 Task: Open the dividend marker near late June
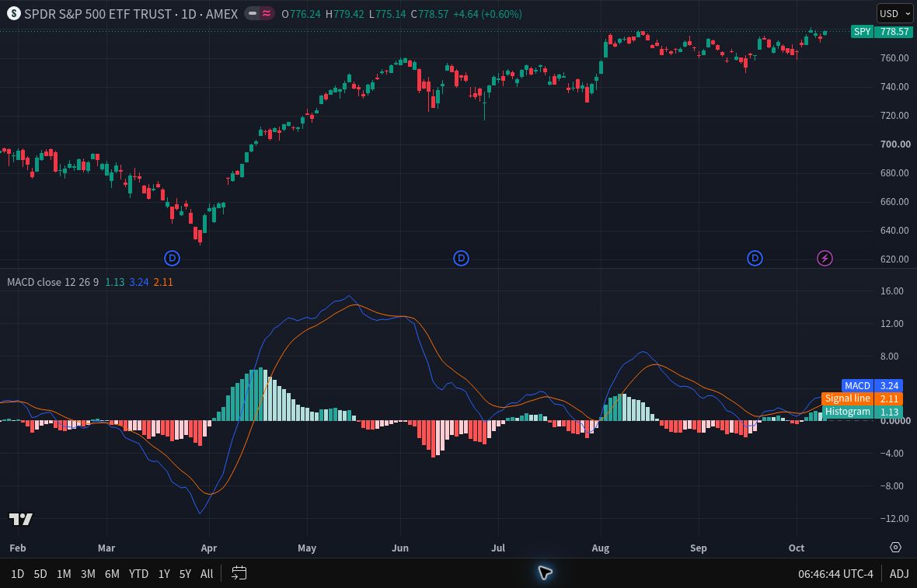pyautogui.click(x=461, y=258)
